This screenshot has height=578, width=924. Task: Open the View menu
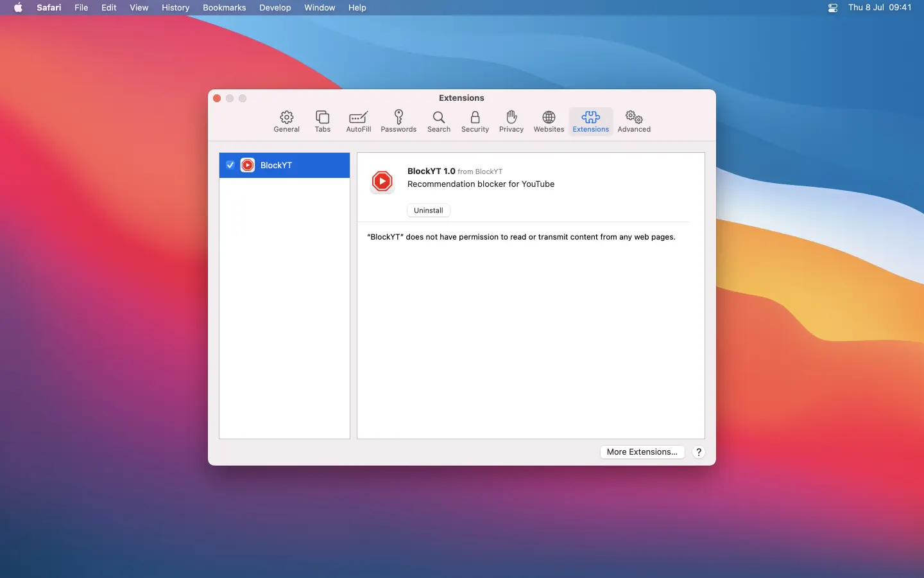[139, 8]
